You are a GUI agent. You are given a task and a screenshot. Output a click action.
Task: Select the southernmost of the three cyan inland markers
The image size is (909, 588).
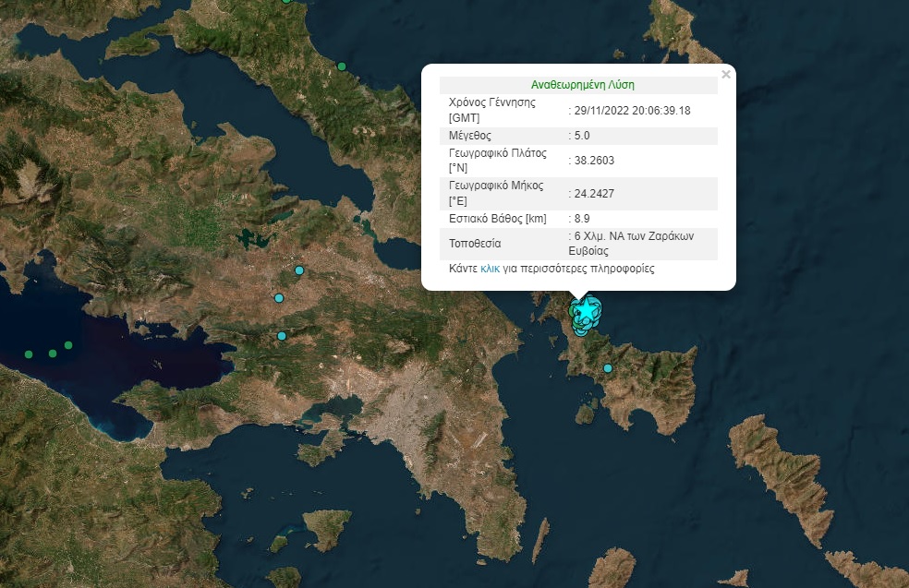coord(282,335)
